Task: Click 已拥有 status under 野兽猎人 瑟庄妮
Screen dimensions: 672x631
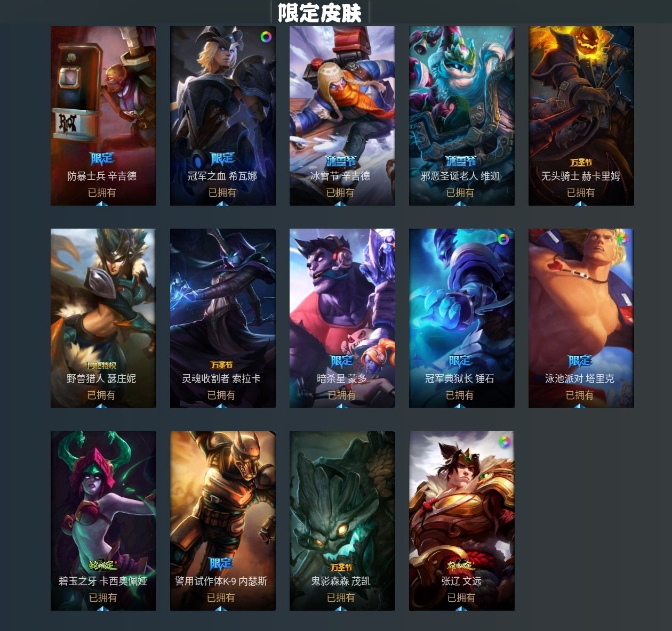Action: point(101,395)
